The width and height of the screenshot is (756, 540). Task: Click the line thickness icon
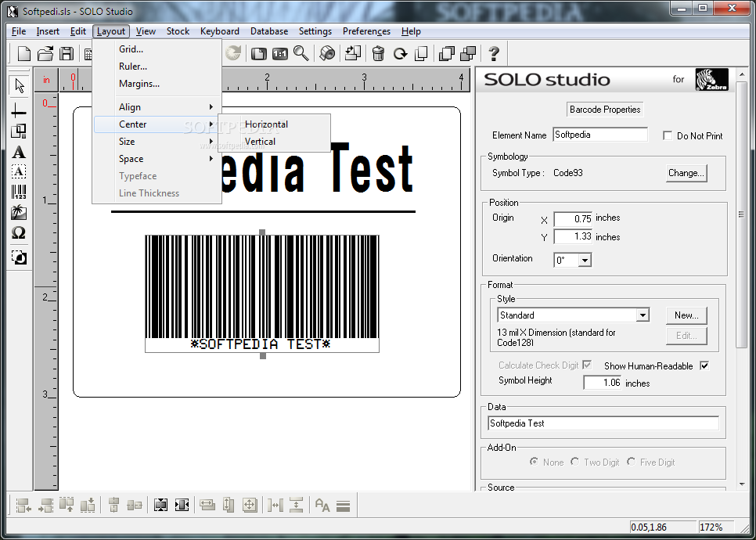click(343, 506)
